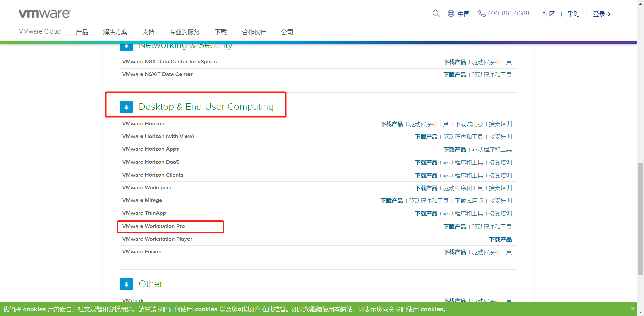This screenshot has width=644, height=316.
Task: Select VMware Workstation Pro product name
Action: [x=154, y=226]
